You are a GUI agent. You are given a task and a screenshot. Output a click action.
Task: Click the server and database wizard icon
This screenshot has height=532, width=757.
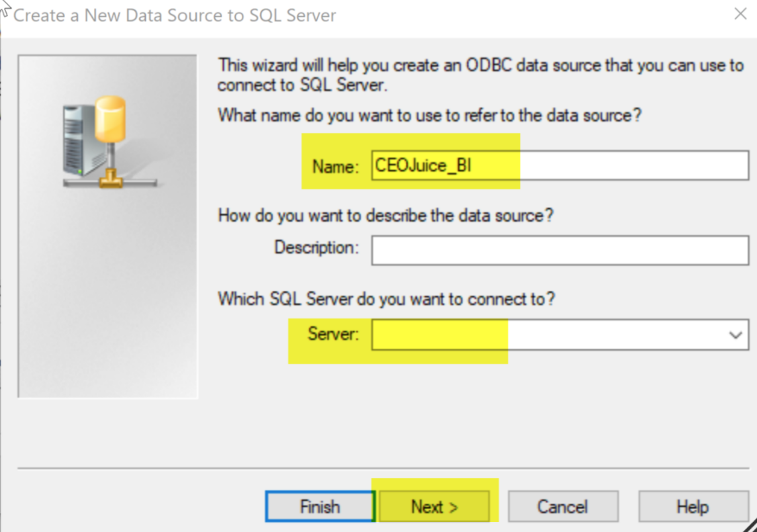[x=109, y=142]
